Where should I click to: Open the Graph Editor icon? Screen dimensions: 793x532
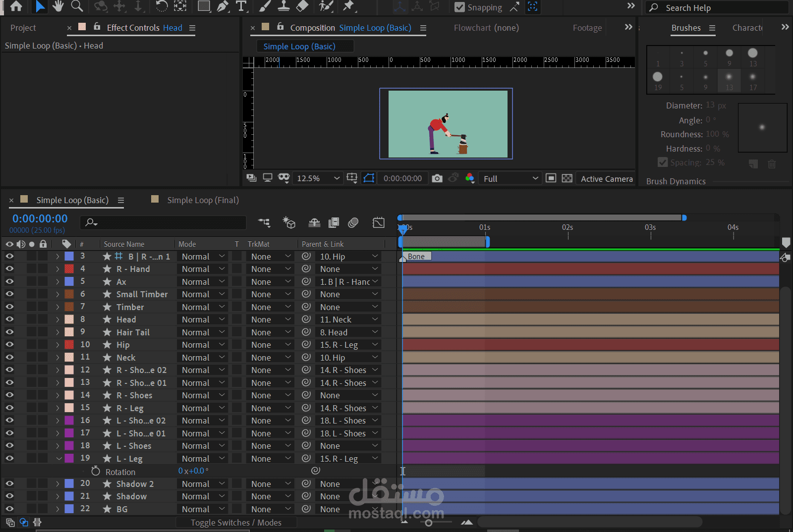click(x=379, y=223)
